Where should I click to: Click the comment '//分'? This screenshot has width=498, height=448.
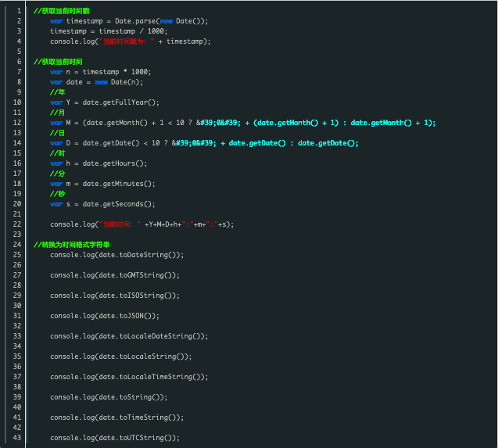click(58, 174)
